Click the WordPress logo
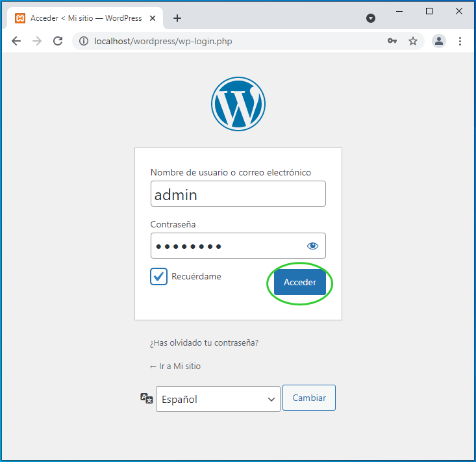This screenshot has width=476, height=462. point(238,104)
